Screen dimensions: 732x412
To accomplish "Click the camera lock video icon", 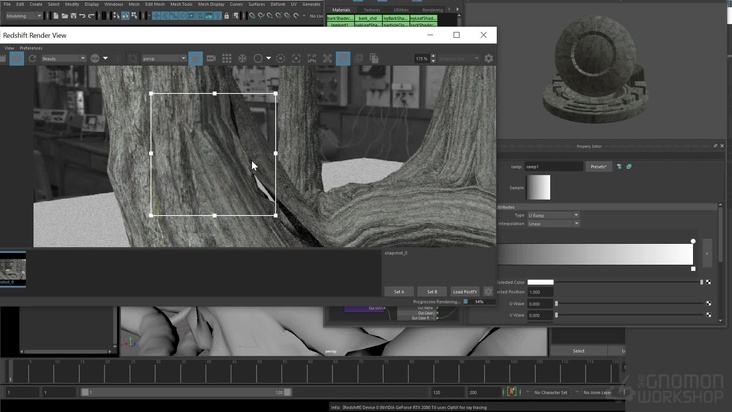I will 211,58.
